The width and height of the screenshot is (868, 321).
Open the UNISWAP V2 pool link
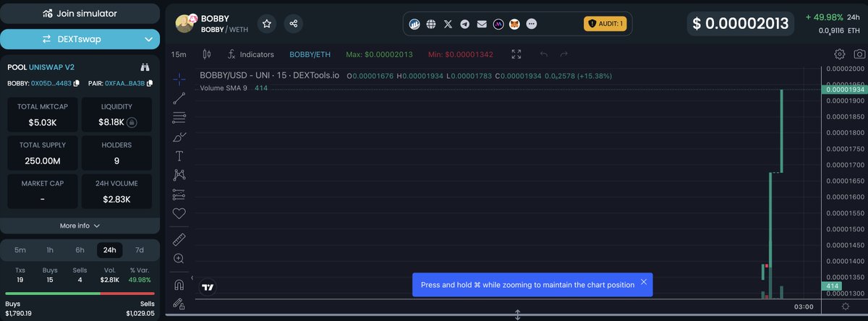coord(51,67)
